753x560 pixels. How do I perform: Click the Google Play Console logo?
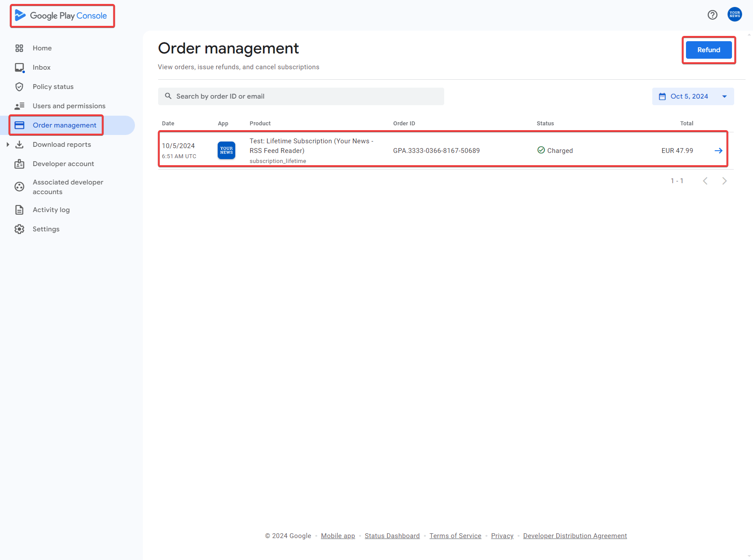tap(62, 15)
